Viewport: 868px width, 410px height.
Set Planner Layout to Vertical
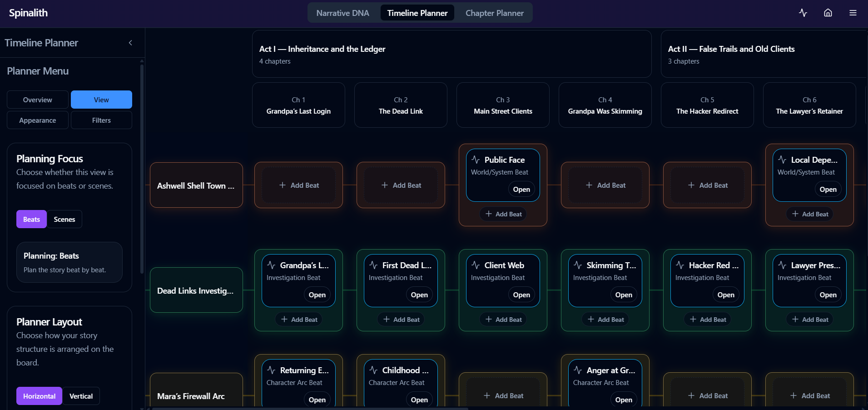[81, 396]
